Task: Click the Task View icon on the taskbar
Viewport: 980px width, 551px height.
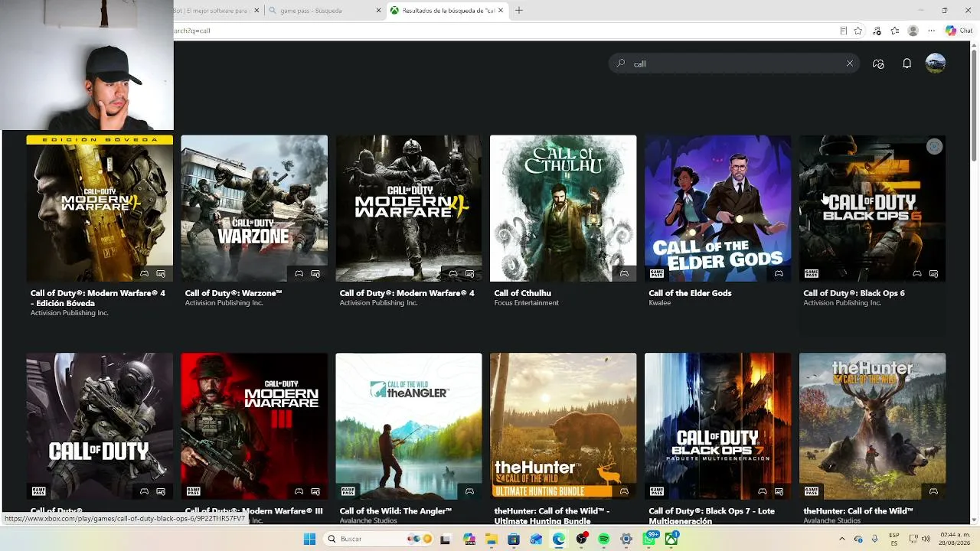Action: [445, 539]
